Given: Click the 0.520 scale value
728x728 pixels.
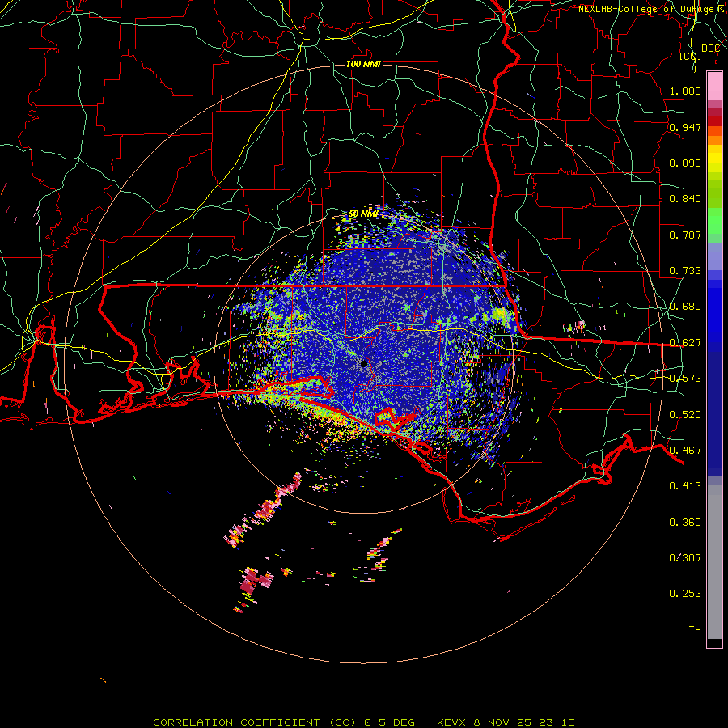Looking at the screenshot, I should (x=685, y=415).
